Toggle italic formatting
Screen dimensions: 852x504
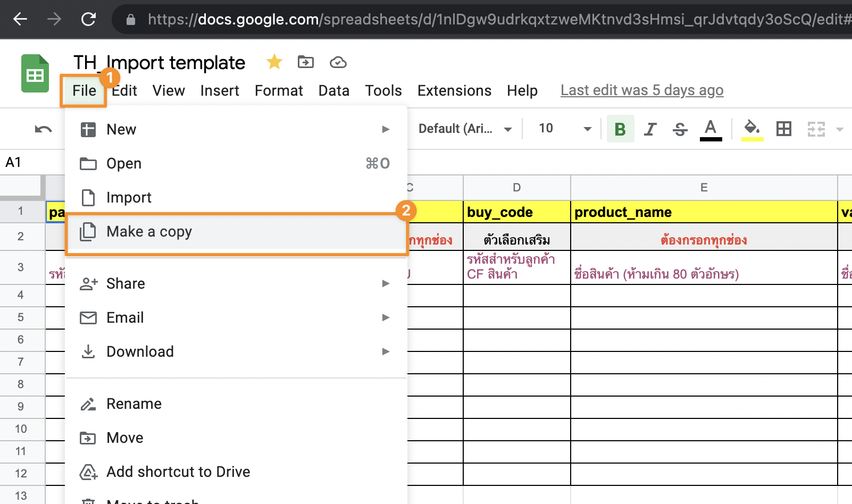click(x=649, y=128)
